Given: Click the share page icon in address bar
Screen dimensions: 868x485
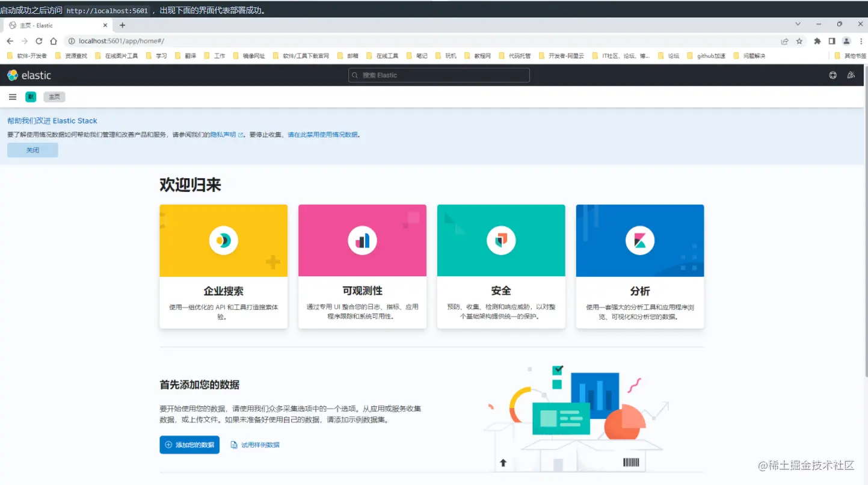Looking at the screenshot, I should (x=784, y=41).
